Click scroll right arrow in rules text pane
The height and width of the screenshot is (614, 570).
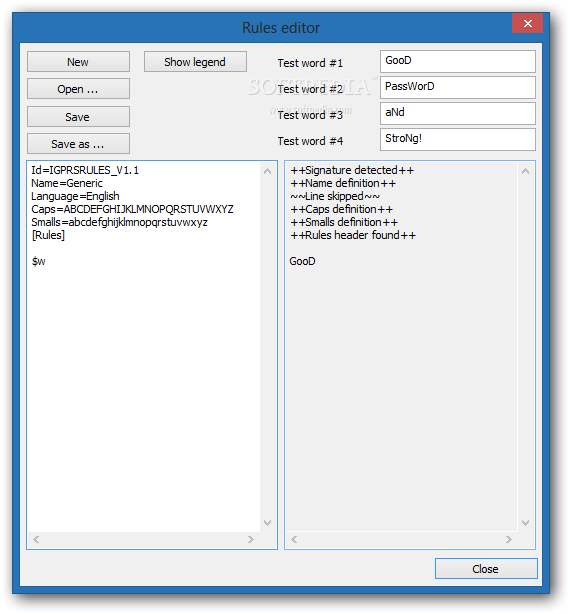coord(251,540)
